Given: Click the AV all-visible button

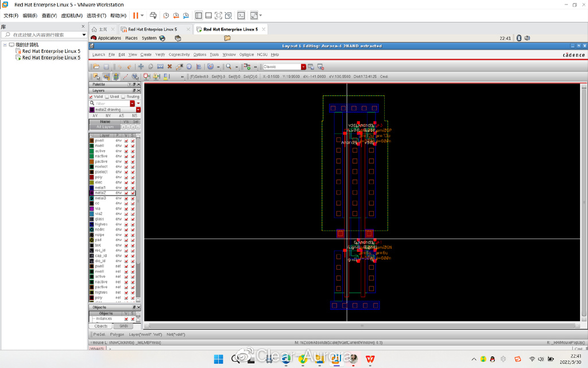Looking at the screenshot, I should coord(95,116).
